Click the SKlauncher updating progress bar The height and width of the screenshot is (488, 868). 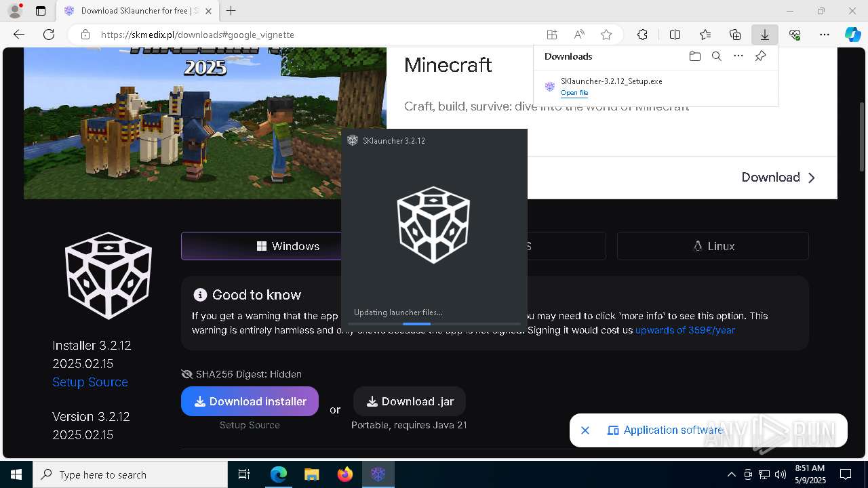pyautogui.click(x=434, y=324)
